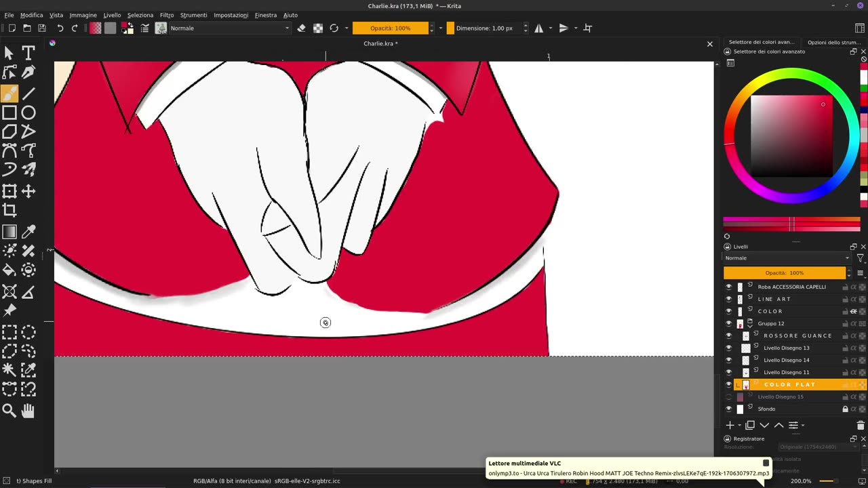The image size is (868, 488).
Task: Select the Measure tool
Action: coord(28,292)
